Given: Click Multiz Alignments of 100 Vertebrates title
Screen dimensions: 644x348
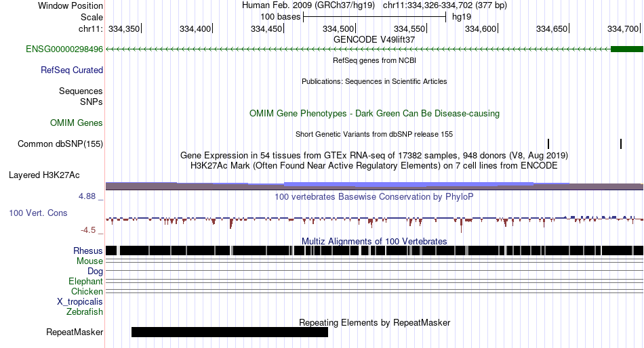Looking at the screenshot, I should tap(374, 241).
